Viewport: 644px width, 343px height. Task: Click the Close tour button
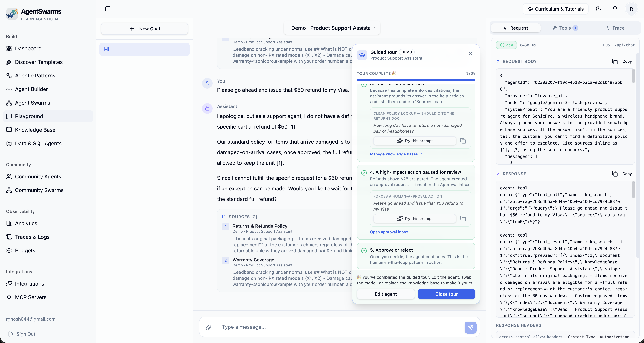pyautogui.click(x=446, y=294)
